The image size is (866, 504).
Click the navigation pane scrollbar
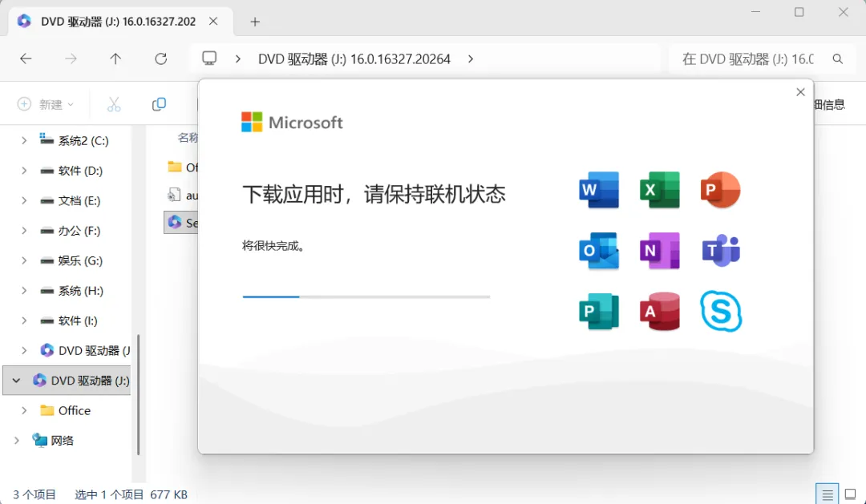pyautogui.click(x=138, y=395)
